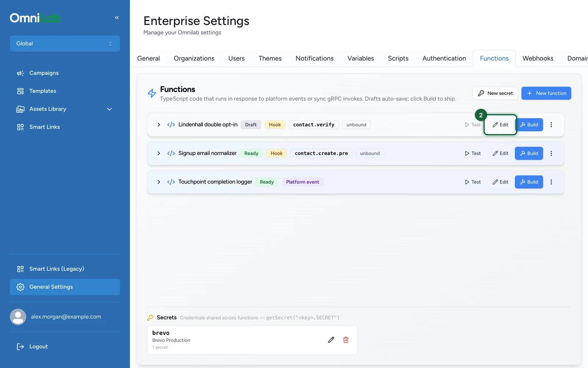Expand the Lindenhall double opt-in row

pos(159,125)
